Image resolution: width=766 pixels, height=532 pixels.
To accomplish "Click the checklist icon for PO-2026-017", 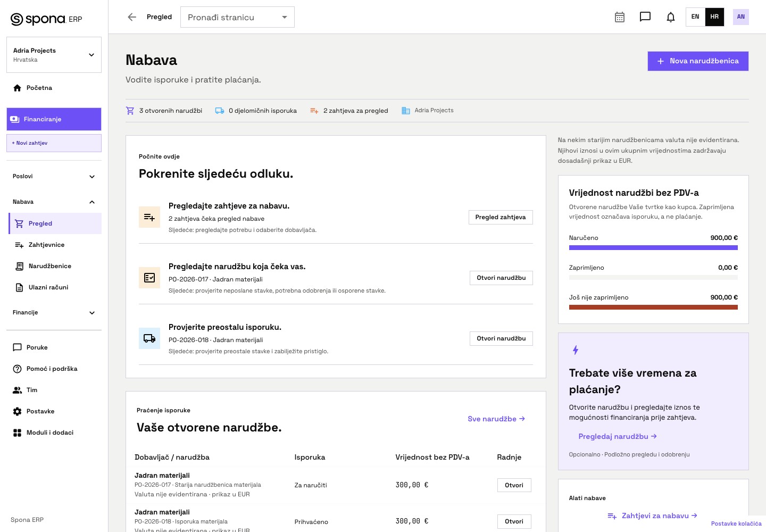I will click(x=149, y=278).
